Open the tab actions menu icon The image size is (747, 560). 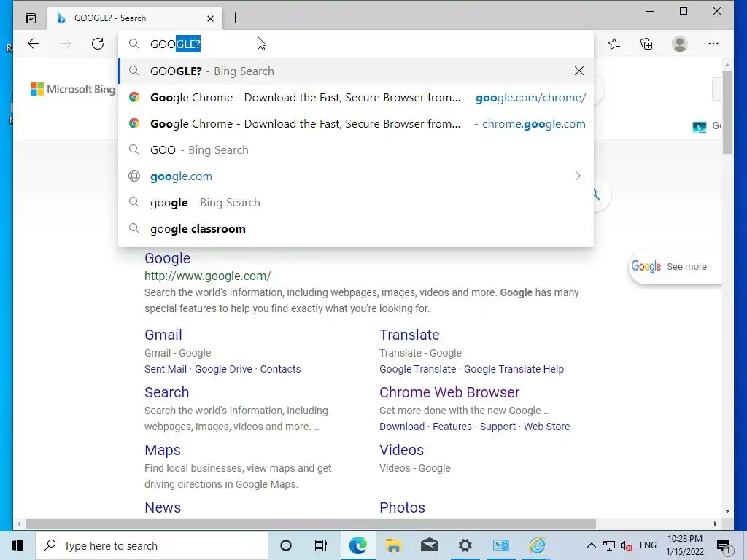point(31,18)
